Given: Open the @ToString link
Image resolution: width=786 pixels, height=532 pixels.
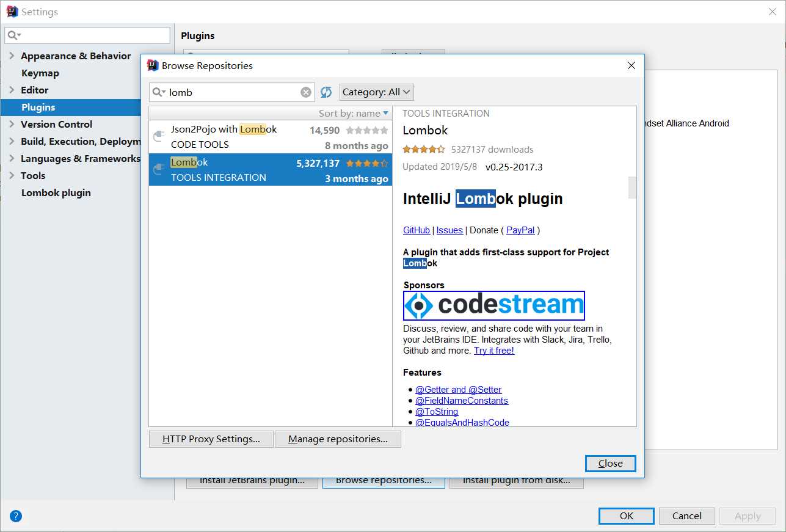Looking at the screenshot, I should click(x=437, y=412).
